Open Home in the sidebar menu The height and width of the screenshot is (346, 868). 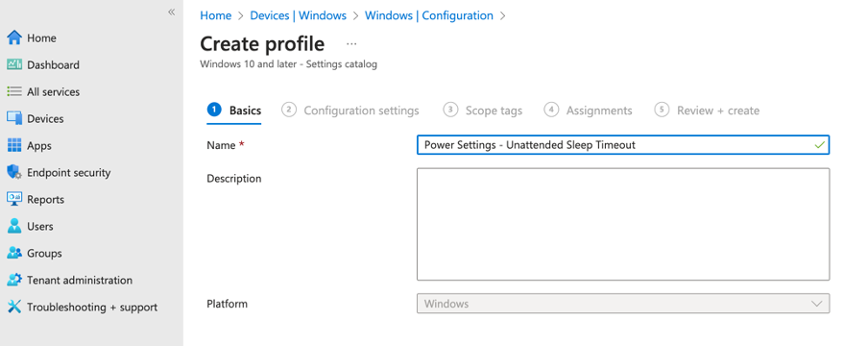click(x=41, y=37)
